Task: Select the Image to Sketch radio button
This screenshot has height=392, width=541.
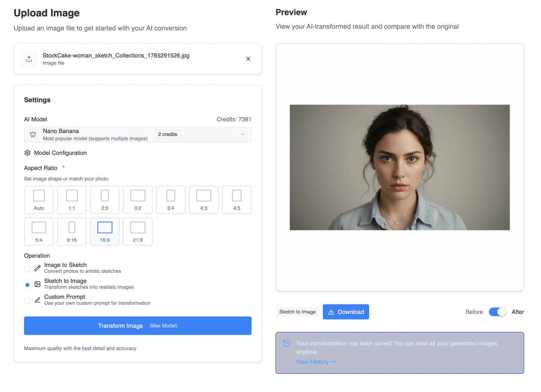Action: coord(27,269)
